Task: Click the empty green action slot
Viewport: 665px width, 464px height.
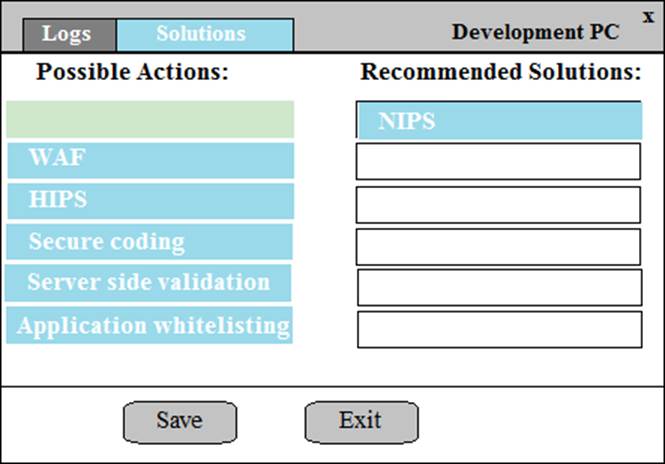Action: coord(150,119)
